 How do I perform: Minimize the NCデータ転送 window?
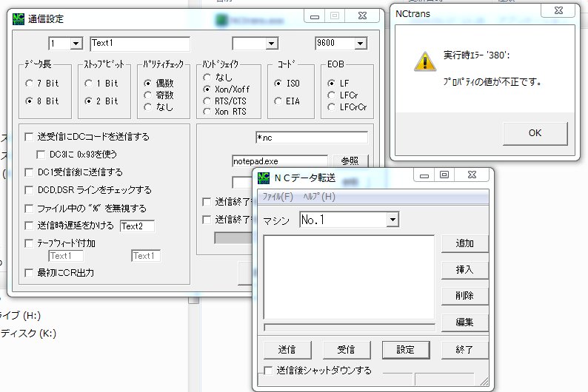(x=424, y=176)
